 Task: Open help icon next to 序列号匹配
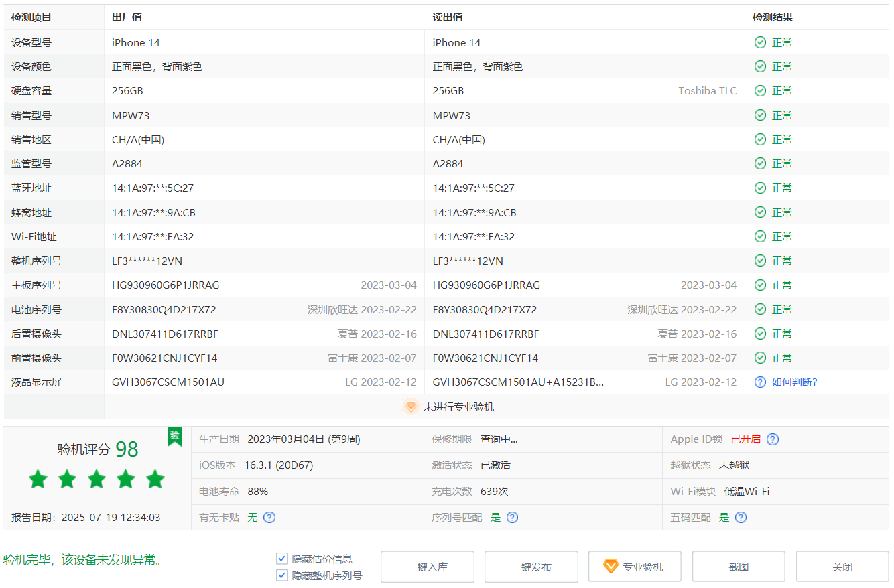pyautogui.click(x=512, y=517)
